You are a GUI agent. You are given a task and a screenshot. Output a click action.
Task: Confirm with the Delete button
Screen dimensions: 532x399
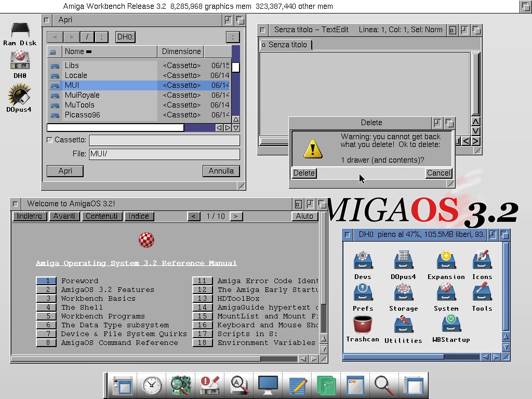[x=304, y=173]
